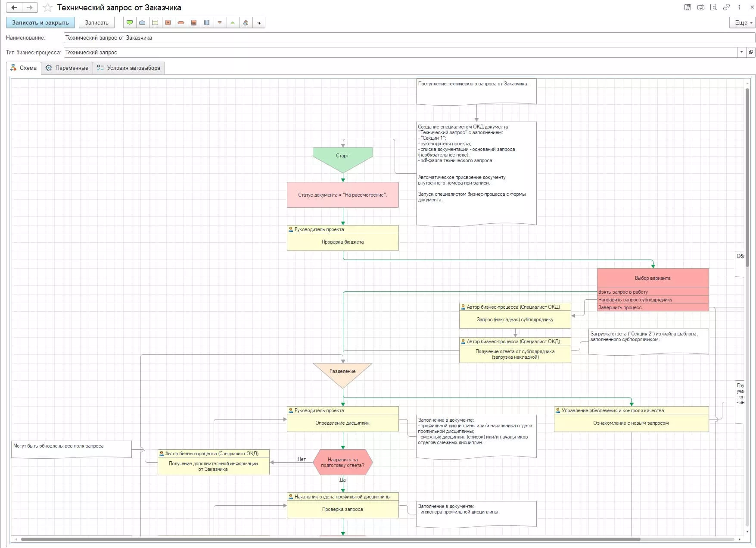Select the red oval condition toolbar icon
756x548 pixels.
181,22
